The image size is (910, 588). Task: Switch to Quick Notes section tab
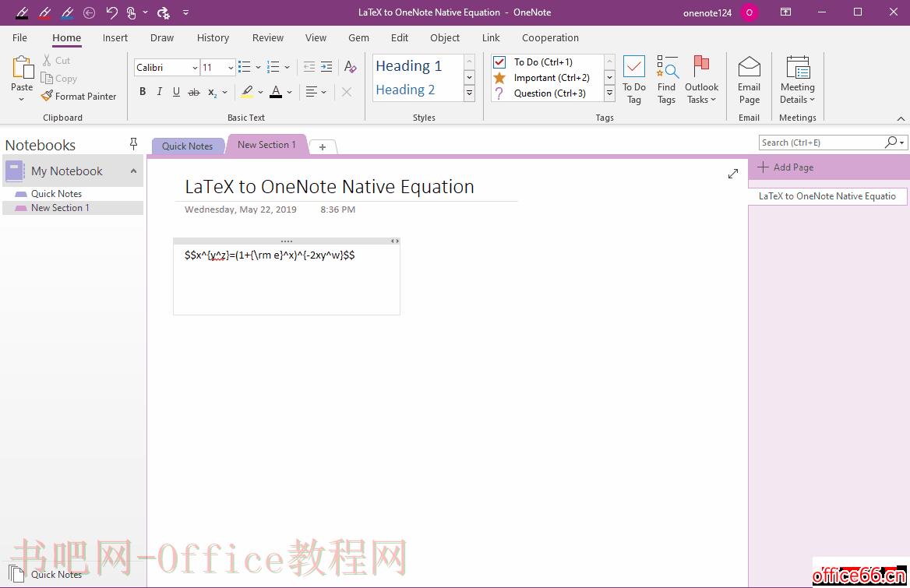(188, 146)
